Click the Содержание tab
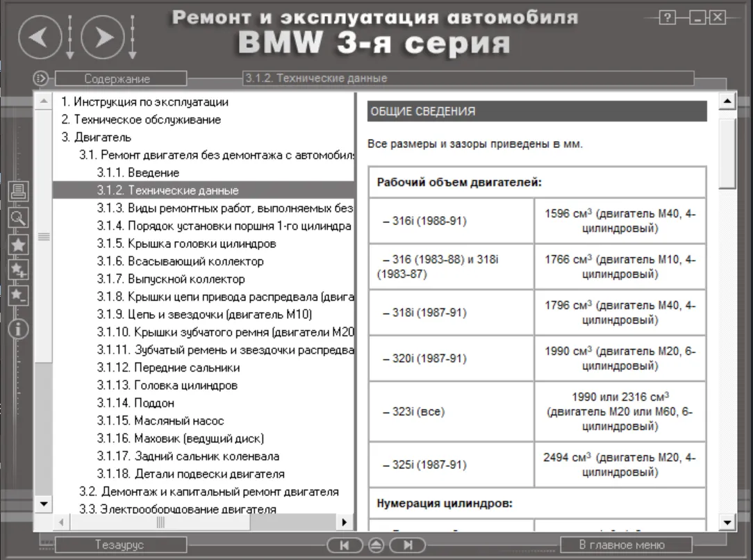 coord(117,79)
